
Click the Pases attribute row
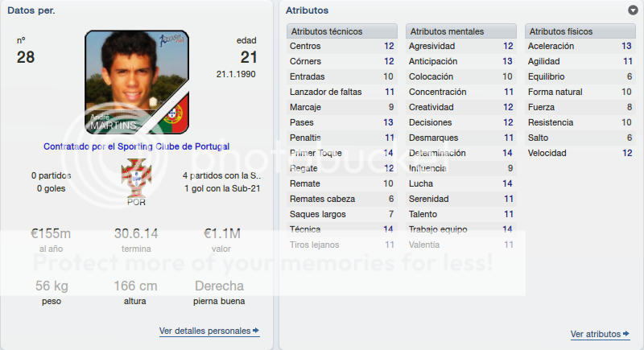tap(341, 122)
